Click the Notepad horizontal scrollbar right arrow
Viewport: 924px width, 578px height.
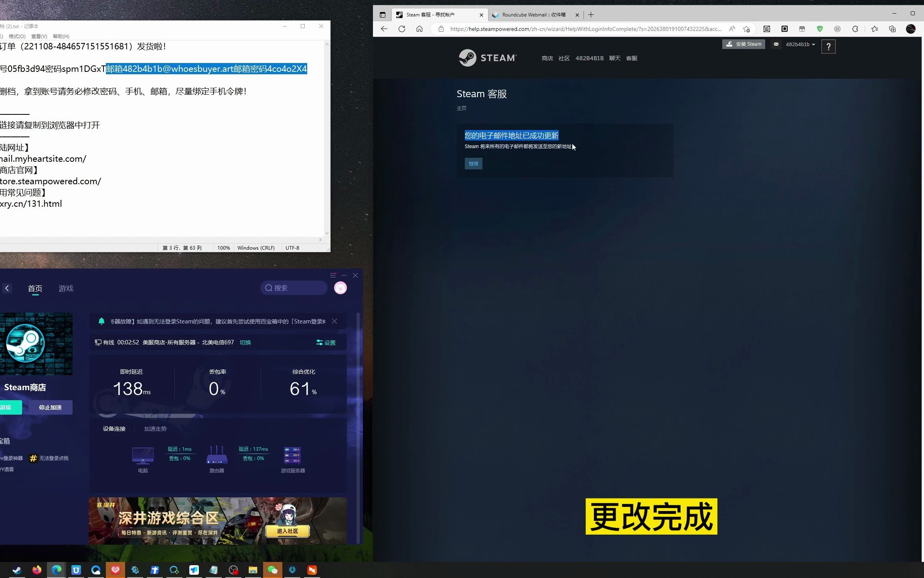[x=320, y=240]
